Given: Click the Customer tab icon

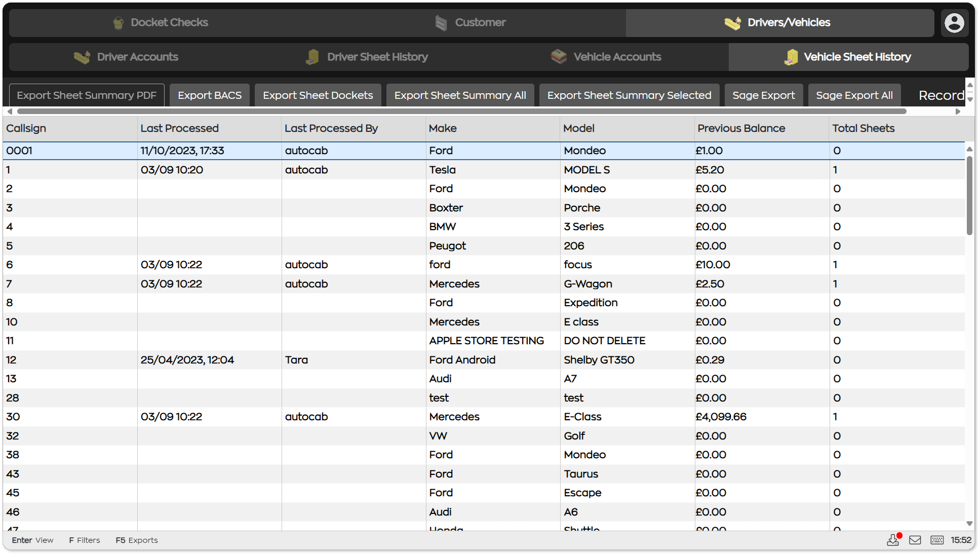Looking at the screenshot, I should (x=441, y=23).
